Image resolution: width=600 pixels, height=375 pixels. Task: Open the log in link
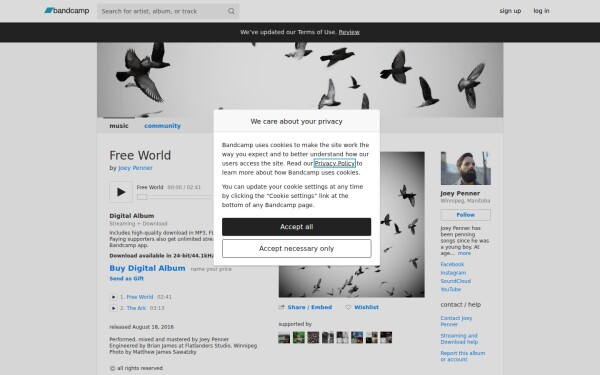pyautogui.click(x=541, y=11)
